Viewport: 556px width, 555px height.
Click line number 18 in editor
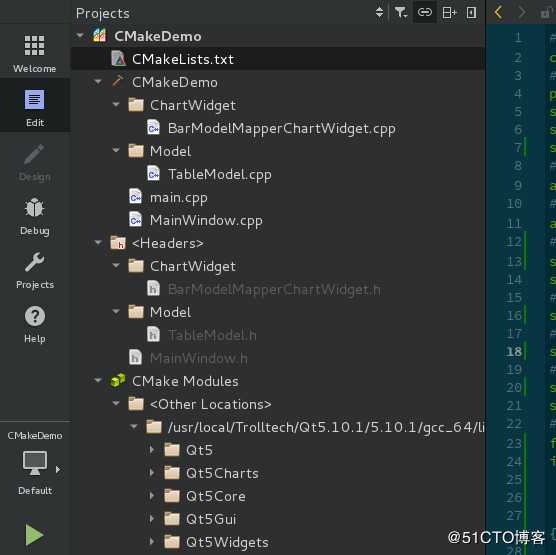[514, 352]
